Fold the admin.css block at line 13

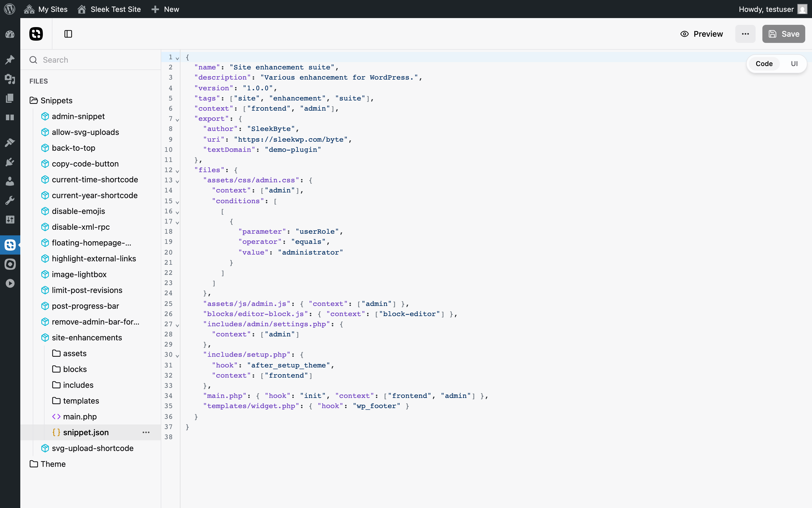click(178, 181)
